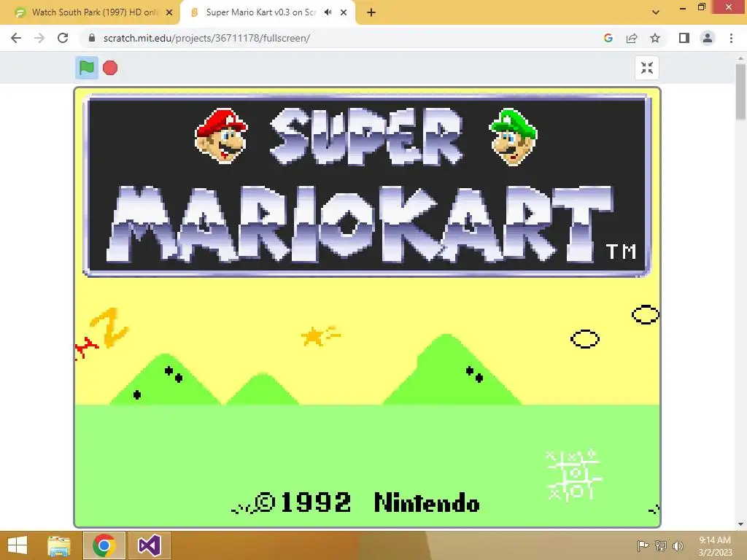
Task: Select the Super Mario Kart v0.3 tab
Action: click(268, 12)
